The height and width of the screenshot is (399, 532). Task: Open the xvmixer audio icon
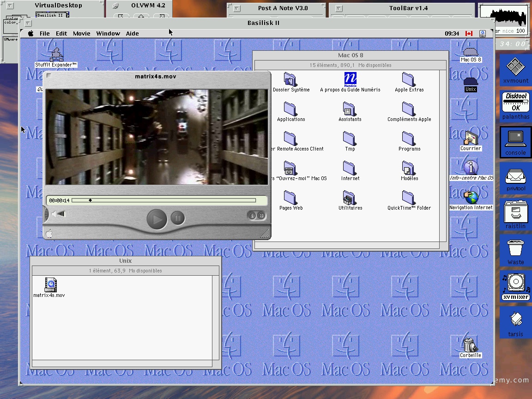(x=516, y=287)
